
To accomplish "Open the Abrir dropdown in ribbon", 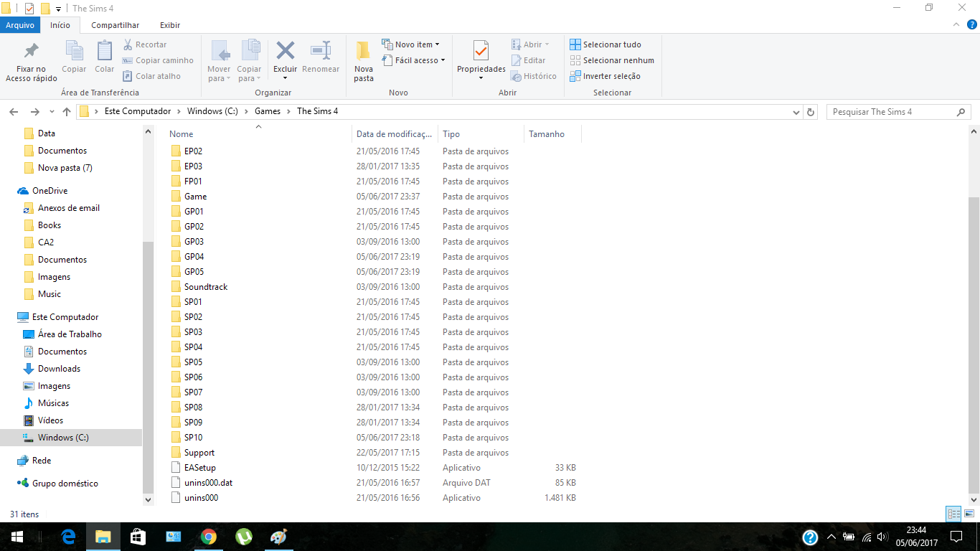I will (x=531, y=44).
